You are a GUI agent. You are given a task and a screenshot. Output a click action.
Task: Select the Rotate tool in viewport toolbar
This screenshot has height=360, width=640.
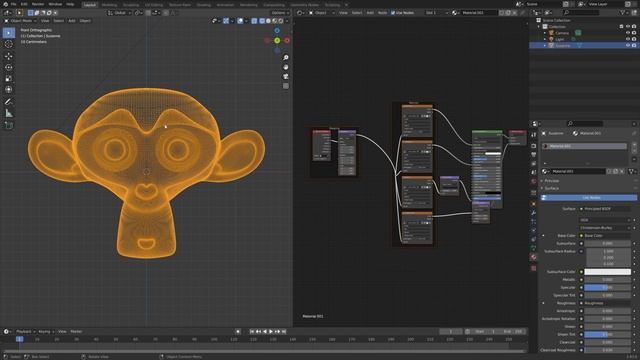pos(9,67)
